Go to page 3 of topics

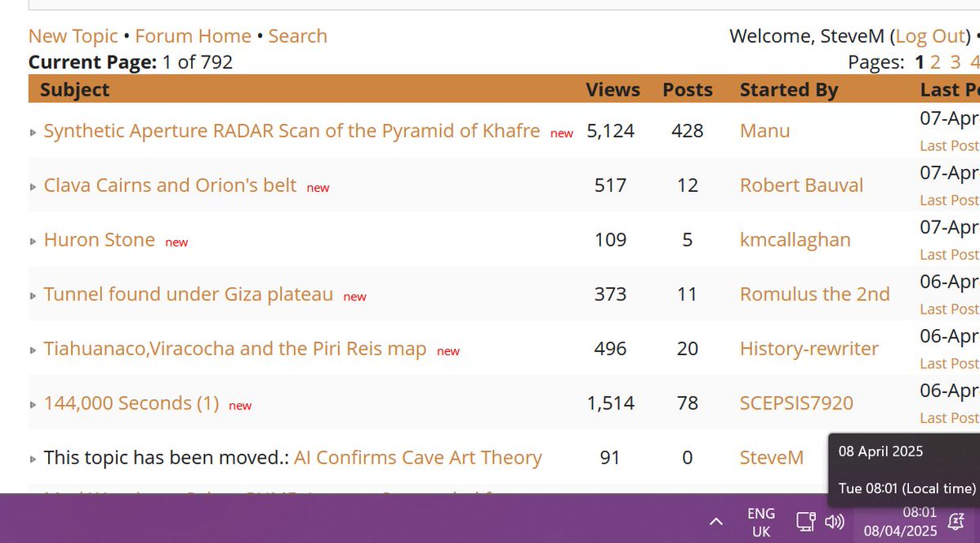click(x=955, y=62)
